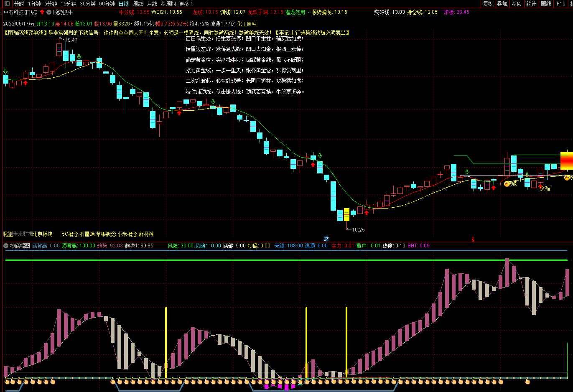This screenshot has height=392, width=573.
Task: Open the 苹果概念 concept link
Action: [106, 234]
